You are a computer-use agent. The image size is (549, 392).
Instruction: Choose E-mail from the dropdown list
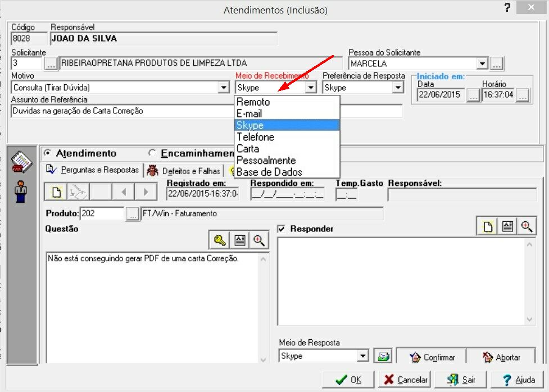click(287, 113)
